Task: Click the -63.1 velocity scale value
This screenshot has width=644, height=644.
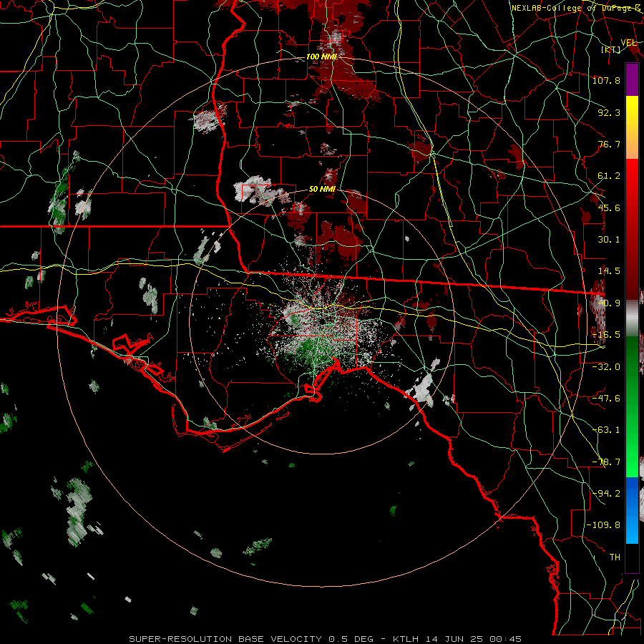Action: 606,430
